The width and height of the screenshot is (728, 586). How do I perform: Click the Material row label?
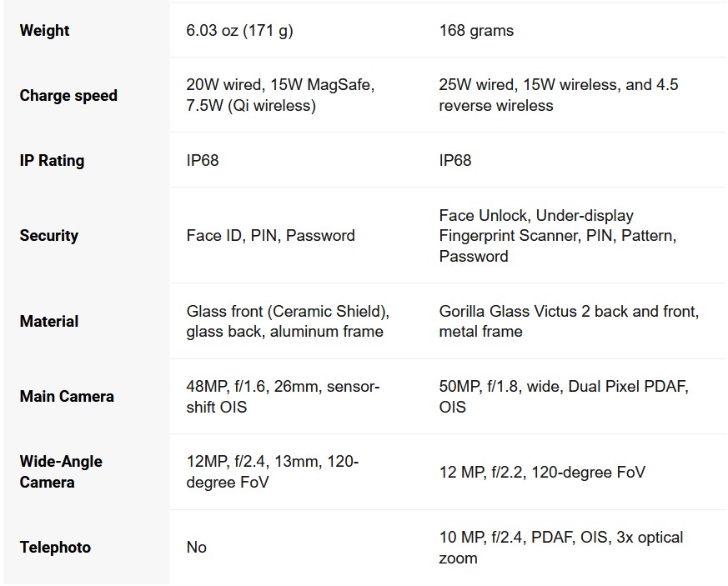tap(49, 322)
